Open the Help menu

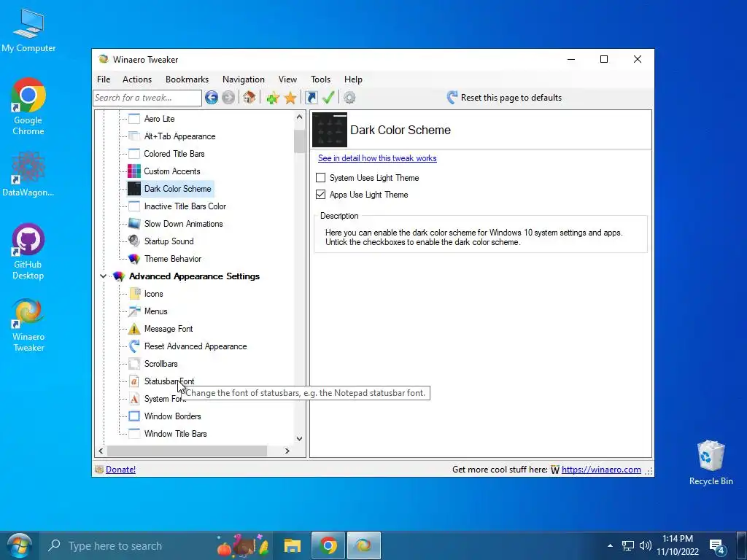[354, 79]
